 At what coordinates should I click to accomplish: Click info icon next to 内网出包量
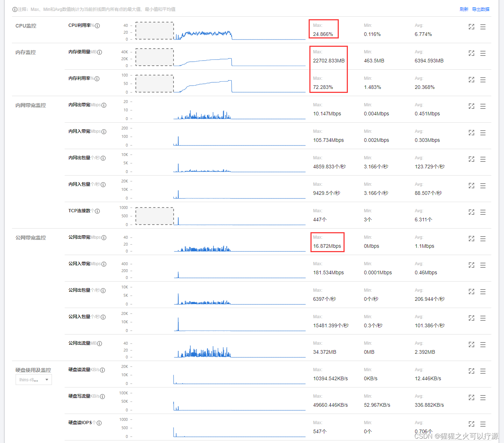[103, 158]
